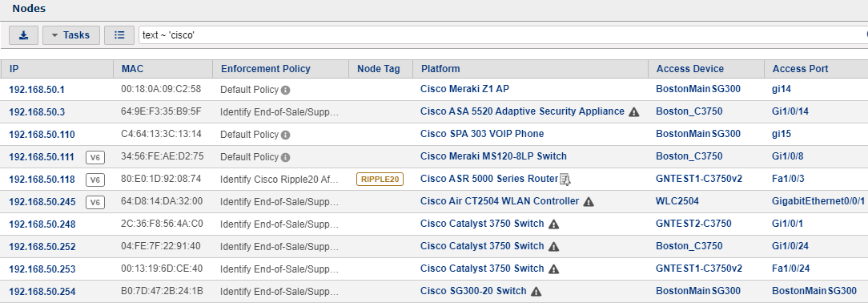Click policy text Identify Cisco Ripple20 Af…

pyautogui.click(x=279, y=180)
